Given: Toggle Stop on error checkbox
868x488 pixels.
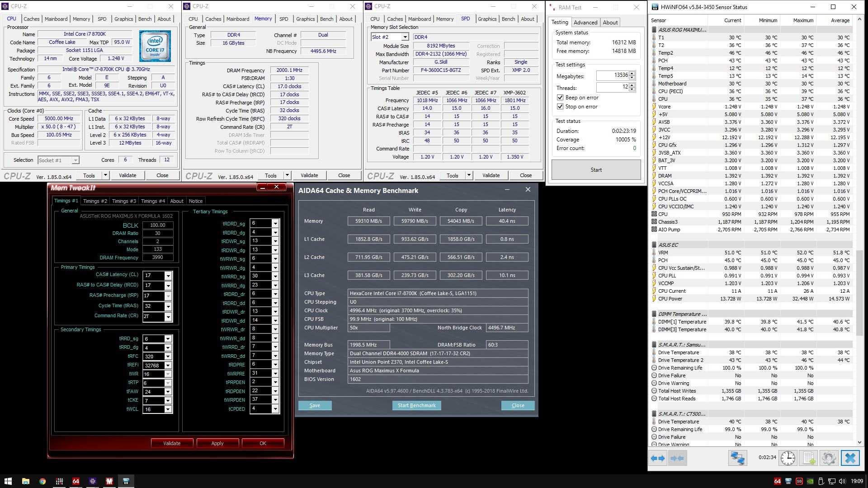Looking at the screenshot, I should pos(560,107).
